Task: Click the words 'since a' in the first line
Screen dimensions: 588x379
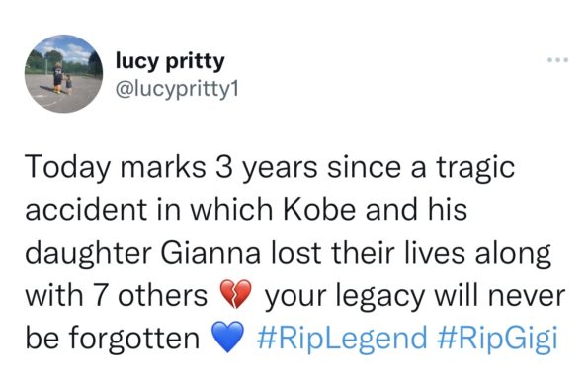Action: point(377,168)
